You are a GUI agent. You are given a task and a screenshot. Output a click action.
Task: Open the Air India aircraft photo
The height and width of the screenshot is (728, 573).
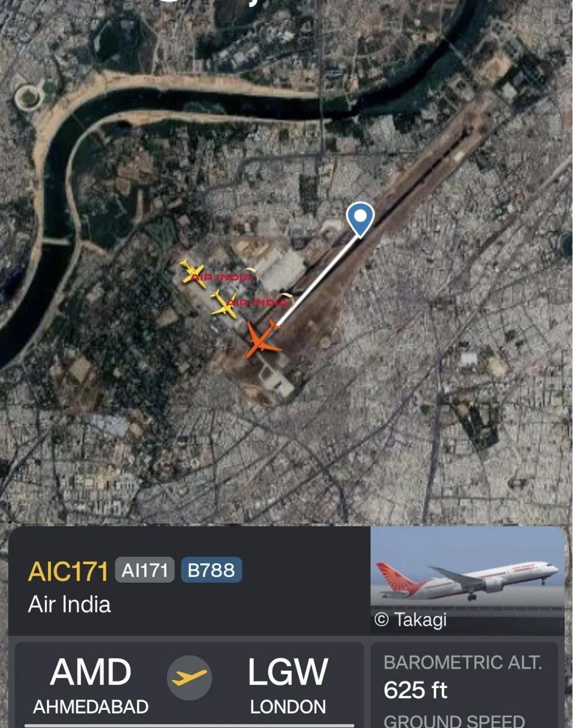[x=467, y=580]
